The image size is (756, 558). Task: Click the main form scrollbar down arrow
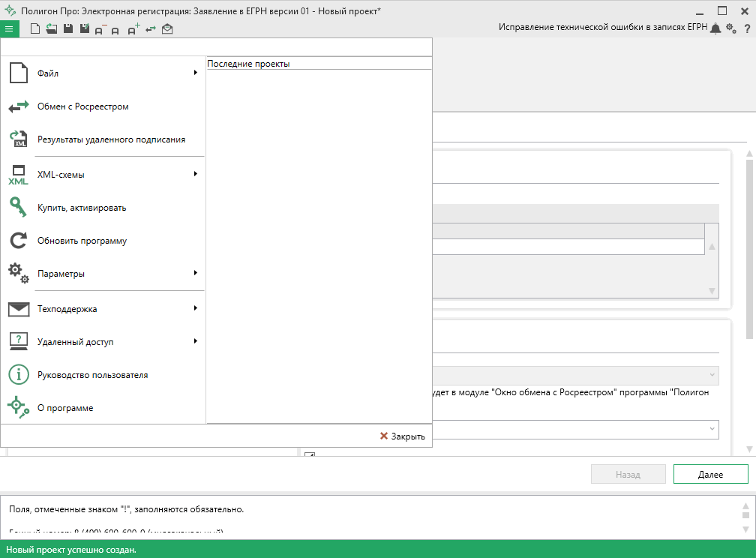click(749, 449)
